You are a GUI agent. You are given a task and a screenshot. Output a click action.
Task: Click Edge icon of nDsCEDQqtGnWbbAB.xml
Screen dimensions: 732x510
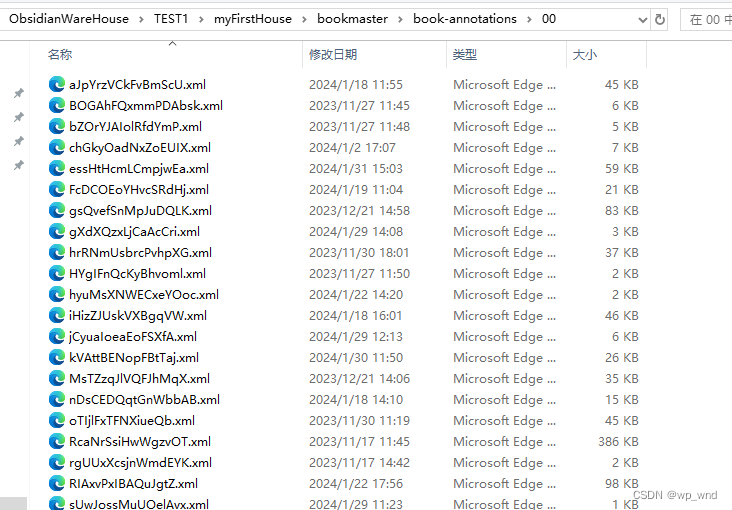click(56, 400)
